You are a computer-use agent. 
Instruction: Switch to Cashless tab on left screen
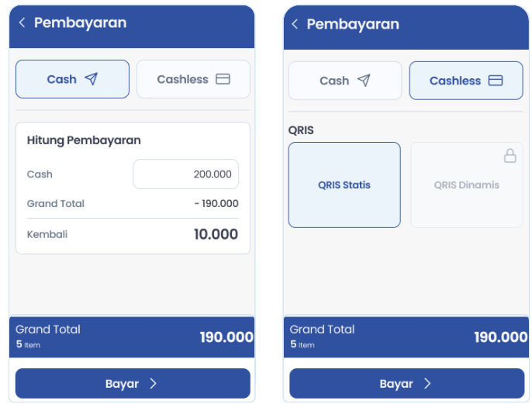tap(193, 79)
